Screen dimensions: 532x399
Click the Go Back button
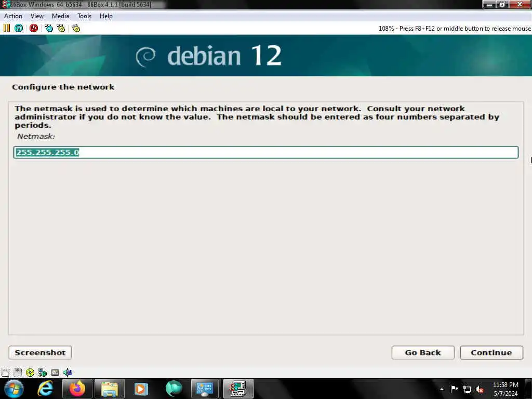pyautogui.click(x=423, y=353)
